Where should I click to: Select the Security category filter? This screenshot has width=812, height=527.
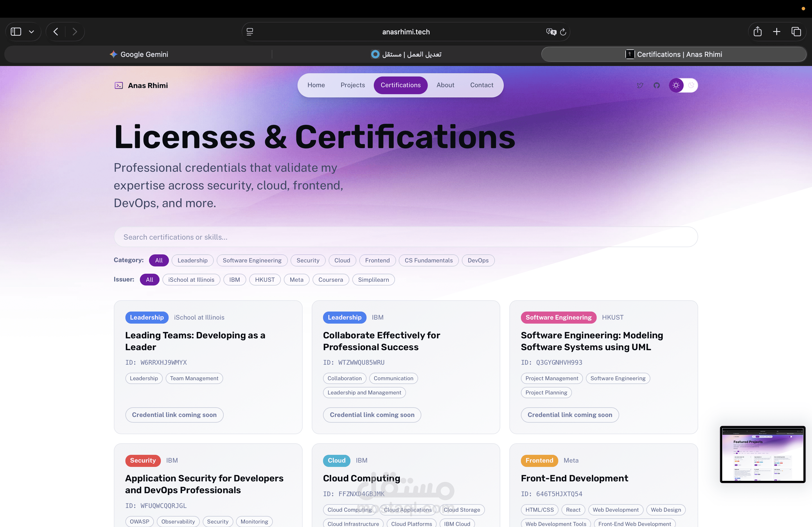308,261
